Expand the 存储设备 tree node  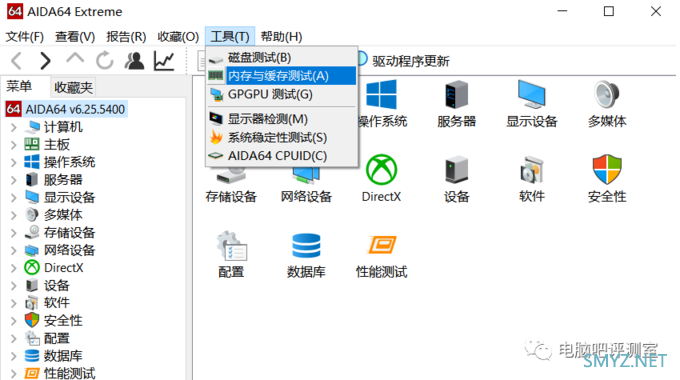(14, 233)
